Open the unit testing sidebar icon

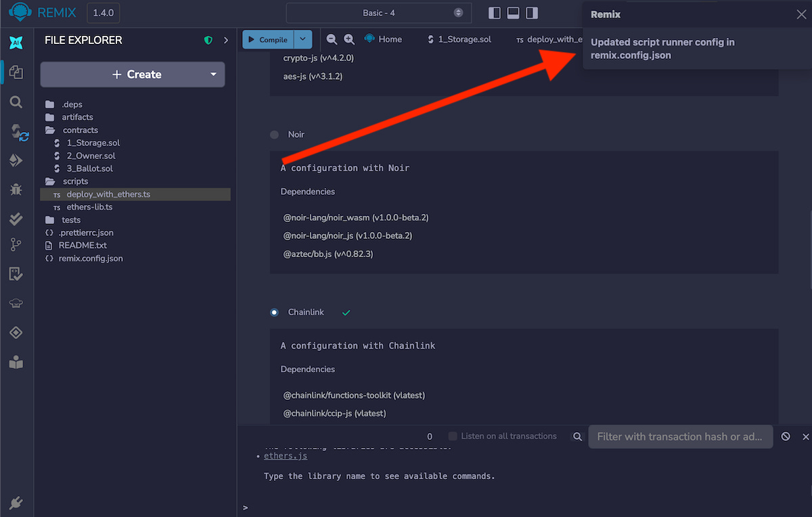click(16, 274)
